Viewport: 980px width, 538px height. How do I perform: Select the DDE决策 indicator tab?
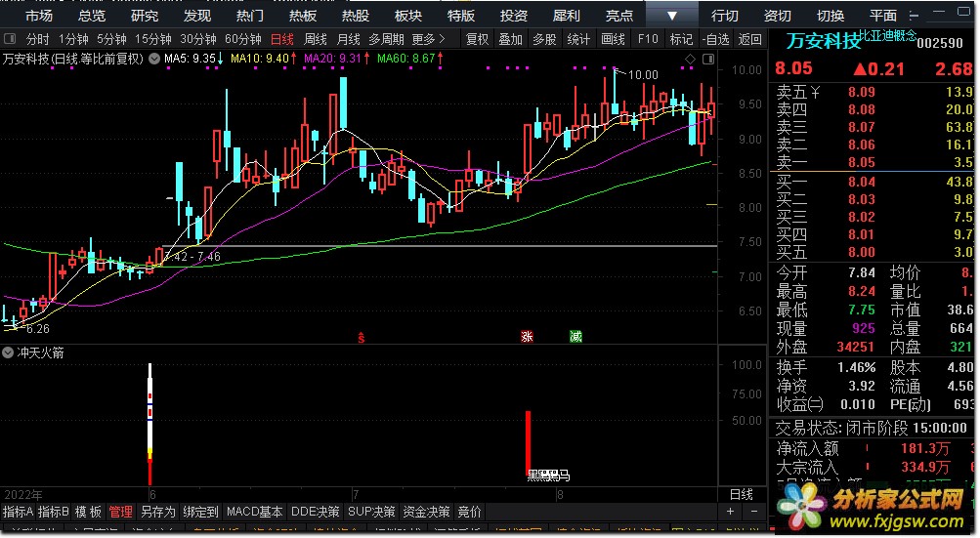click(316, 512)
